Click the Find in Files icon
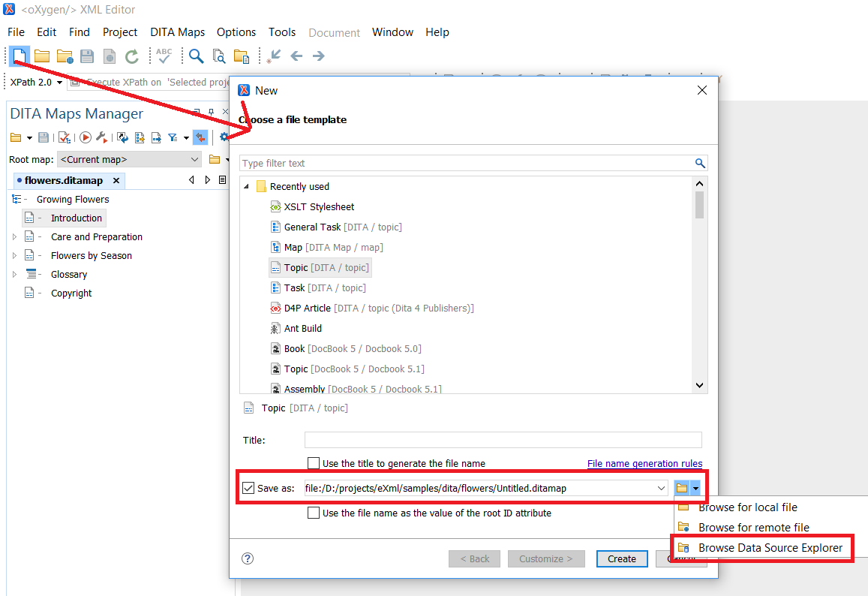Viewport: 868px width, 596px height. (x=219, y=56)
